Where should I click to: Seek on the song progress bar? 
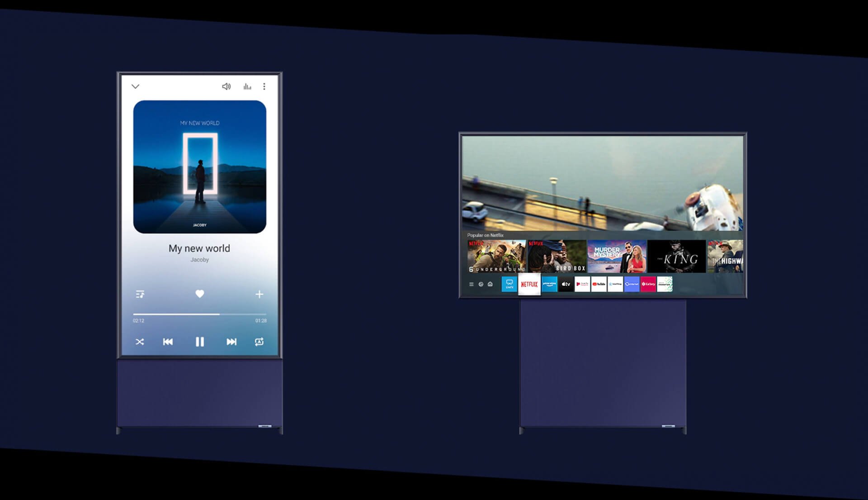(199, 314)
